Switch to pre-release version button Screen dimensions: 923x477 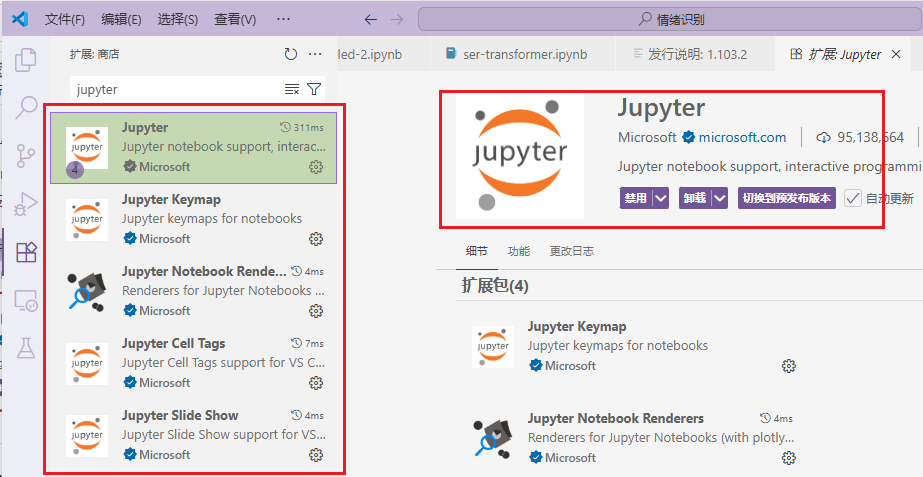(x=786, y=198)
